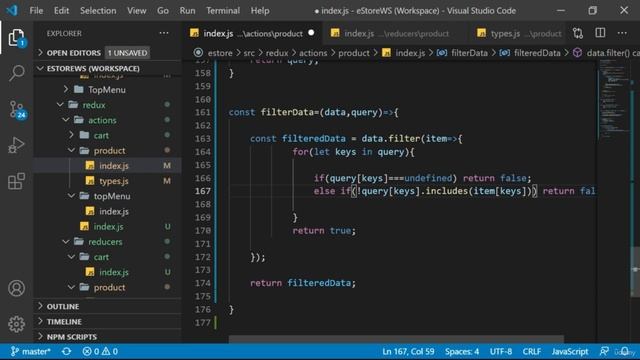Click Ln 167, Col 59 status item
The image size is (640, 360).
point(408,351)
